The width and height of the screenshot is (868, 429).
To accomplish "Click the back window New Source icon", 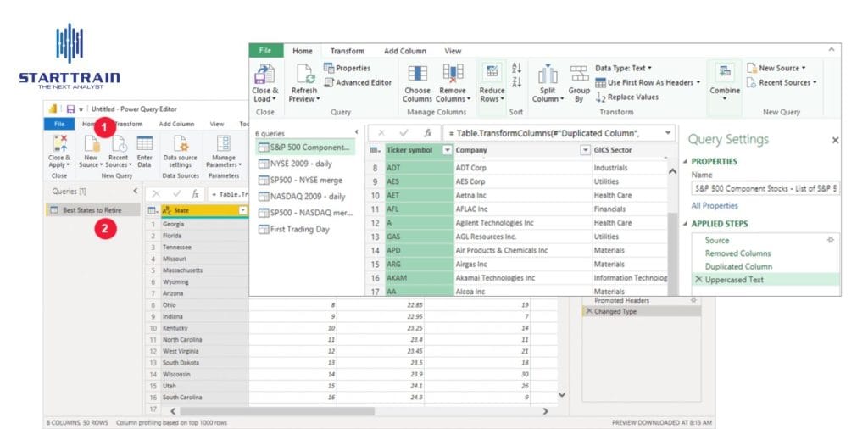I will pos(91,143).
